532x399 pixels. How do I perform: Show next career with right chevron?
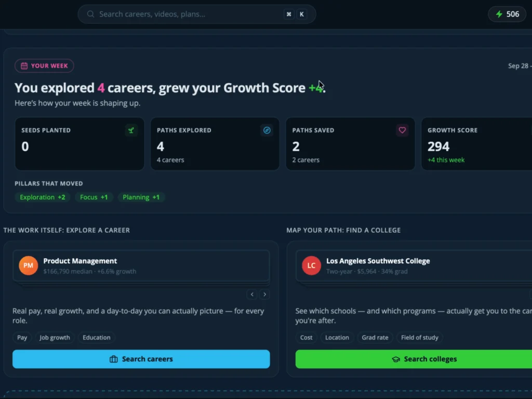pyautogui.click(x=264, y=295)
